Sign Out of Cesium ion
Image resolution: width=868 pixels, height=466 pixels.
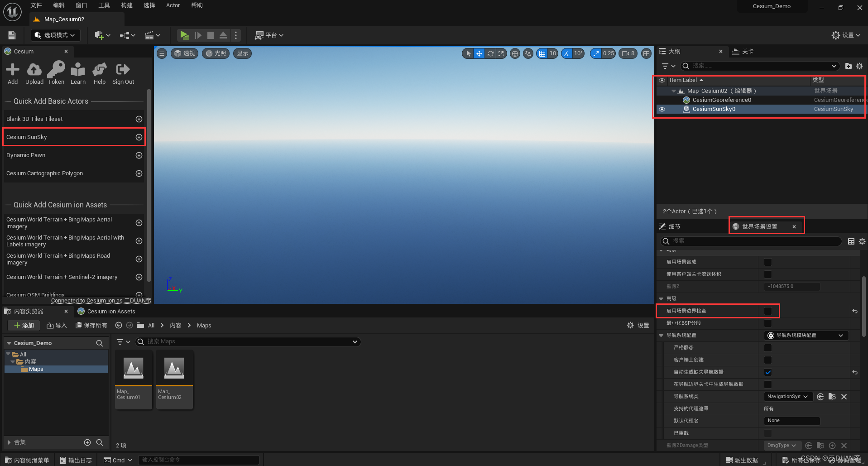[x=123, y=73]
